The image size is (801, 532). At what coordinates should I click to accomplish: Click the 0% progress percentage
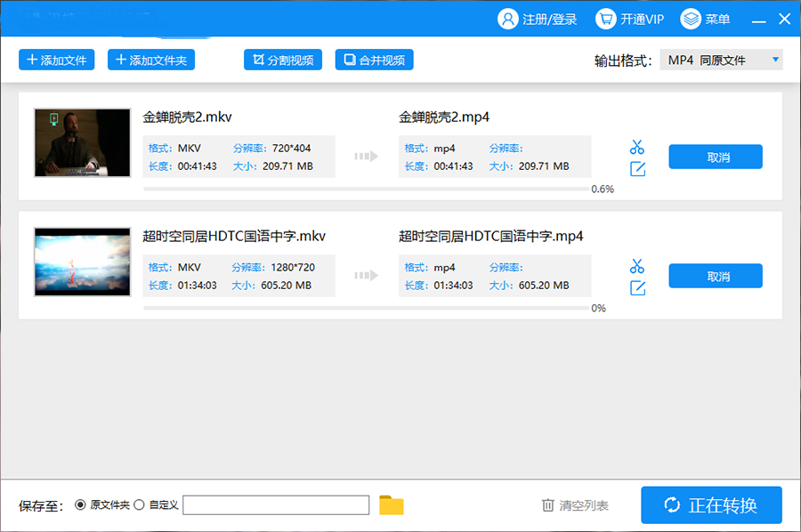[599, 308]
